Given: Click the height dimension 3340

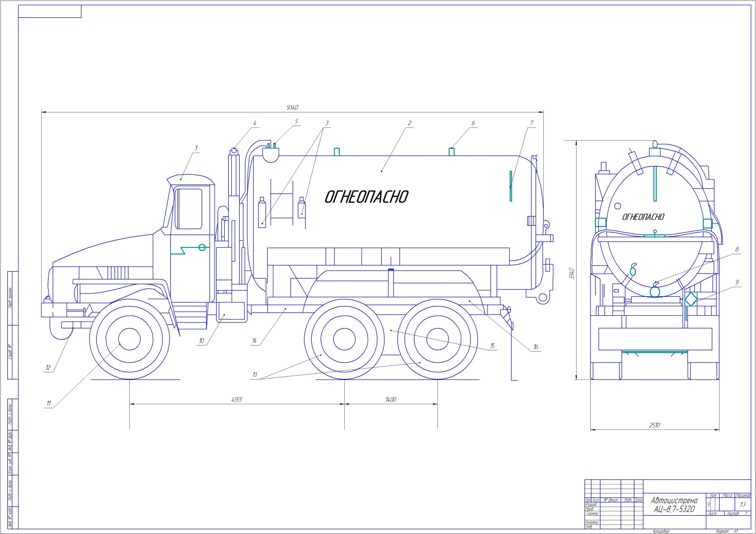Looking at the screenshot, I should [572, 274].
